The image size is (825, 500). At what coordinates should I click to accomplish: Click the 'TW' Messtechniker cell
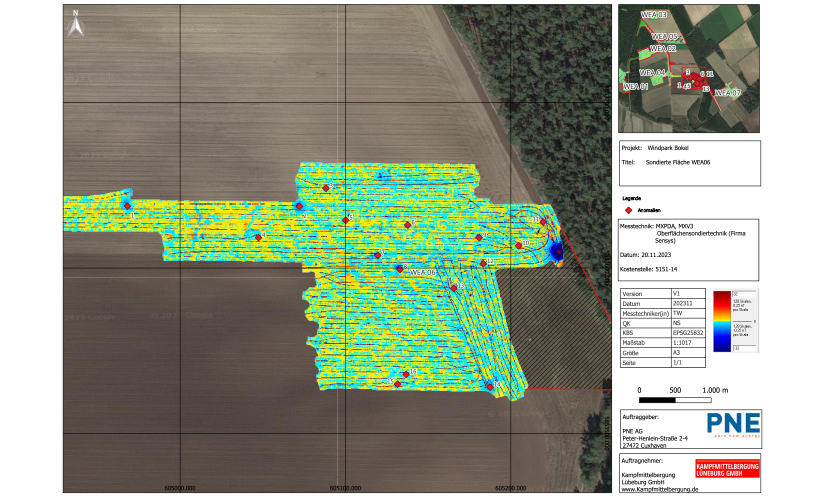pyautogui.click(x=688, y=313)
